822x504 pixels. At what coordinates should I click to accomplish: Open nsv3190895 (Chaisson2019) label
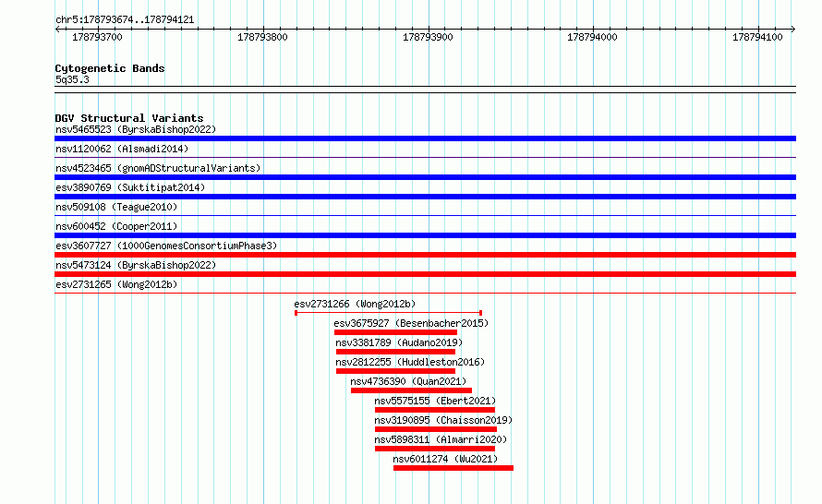pos(443,420)
